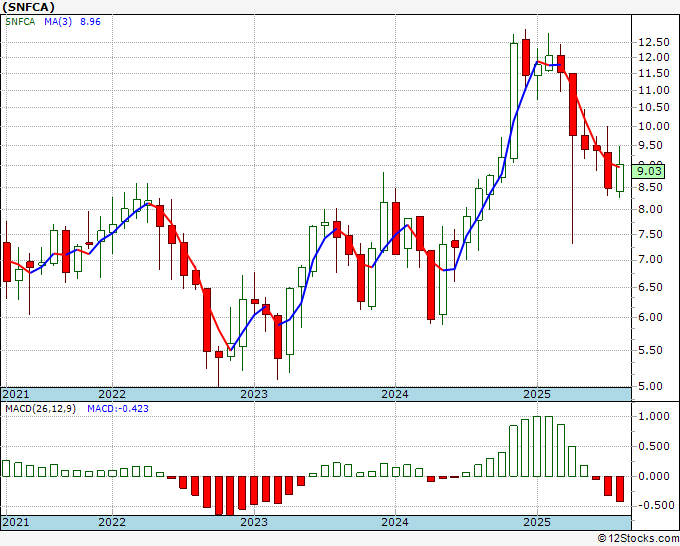The height and width of the screenshot is (546, 680).
Task: Click 2021 on the price chart time axis
Action: tap(16, 394)
